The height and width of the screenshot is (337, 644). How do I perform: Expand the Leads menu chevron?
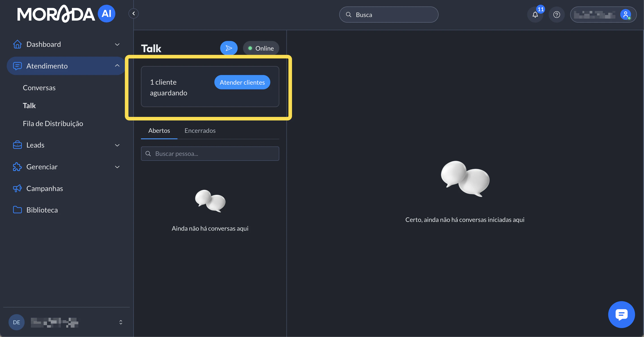pos(117,145)
